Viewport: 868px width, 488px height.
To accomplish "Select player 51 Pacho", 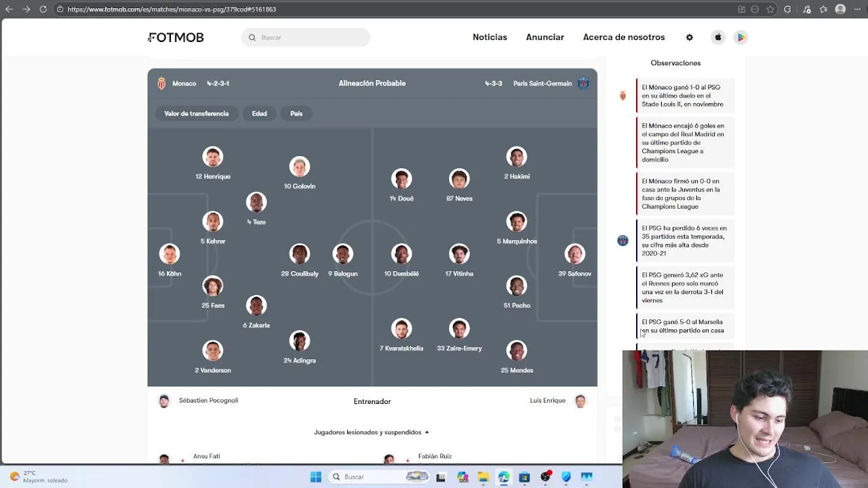I will 517,293.
